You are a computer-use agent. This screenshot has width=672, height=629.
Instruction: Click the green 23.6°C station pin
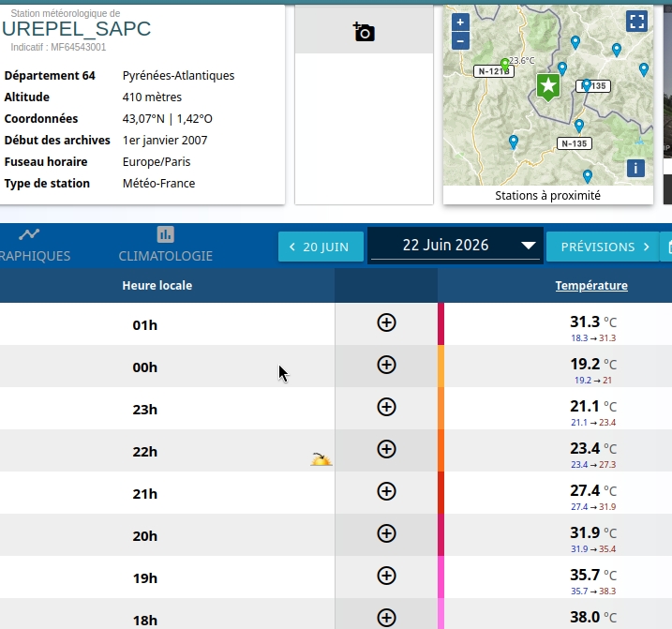505,65
